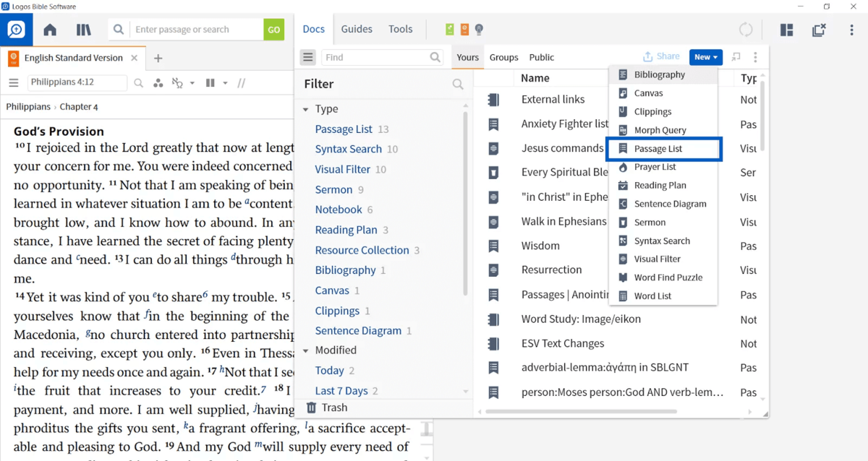Collapse the Modified filter section
Image resolution: width=868 pixels, height=461 pixels.
tap(306, 350)
